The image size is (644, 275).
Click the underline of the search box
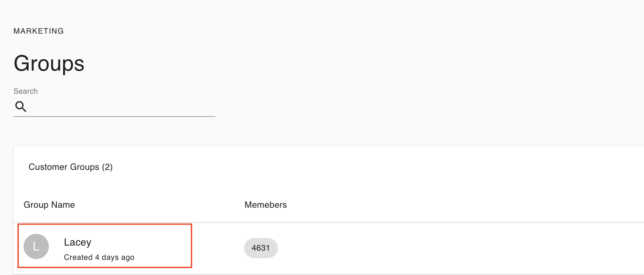pos(114,116)
